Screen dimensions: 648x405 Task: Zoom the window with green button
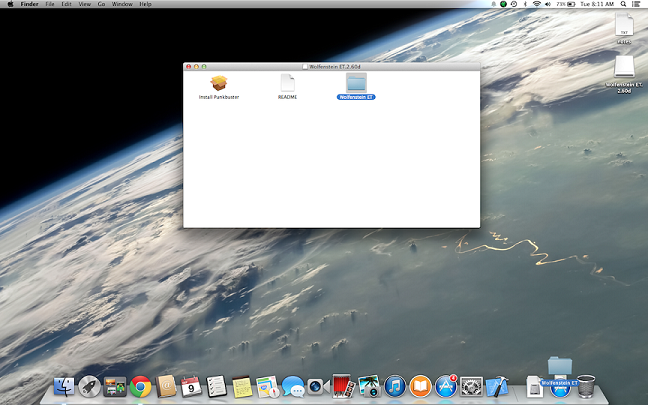point(204,67)
